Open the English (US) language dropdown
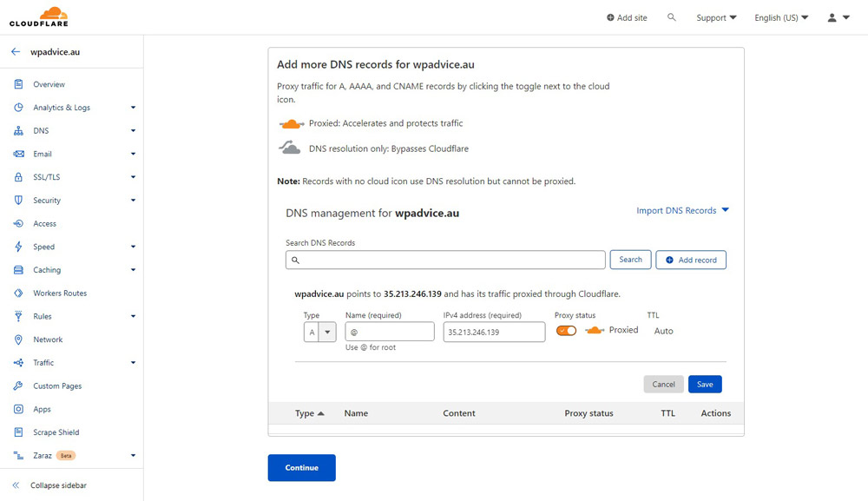Image resolution: width=868 pixels, height=501 pixels. [x=780, y=16]
